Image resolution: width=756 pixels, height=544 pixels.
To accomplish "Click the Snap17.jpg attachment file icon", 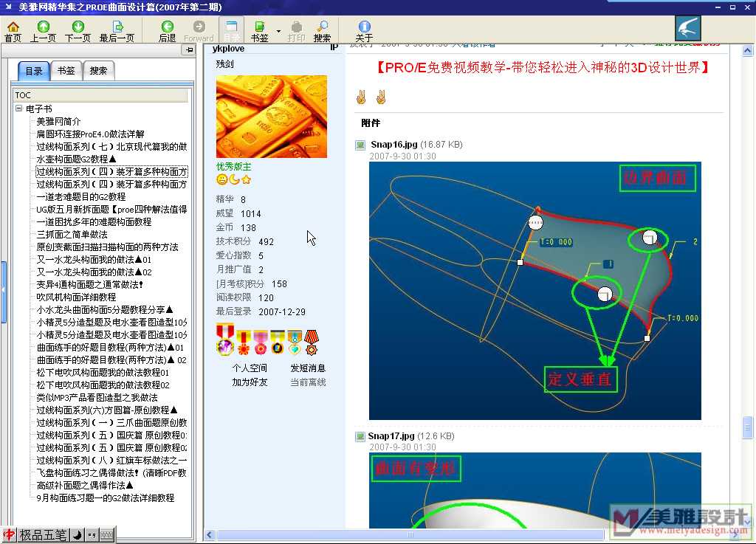I will [360, 436].
